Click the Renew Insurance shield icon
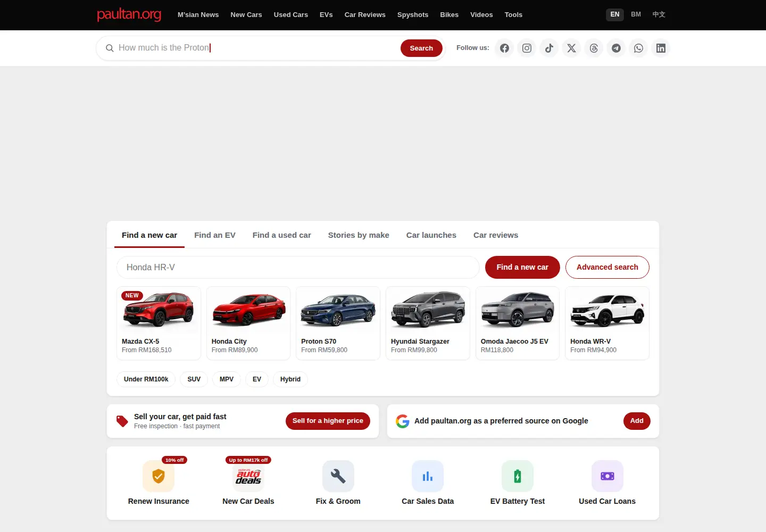 coord(159,476)
